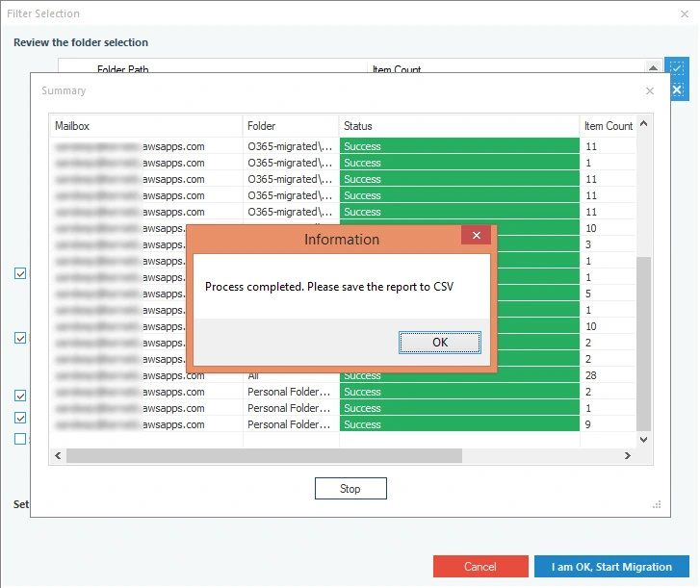Select Personal Folder cell in row with count 2
This screenshot has width=700, height=588.
291,392
